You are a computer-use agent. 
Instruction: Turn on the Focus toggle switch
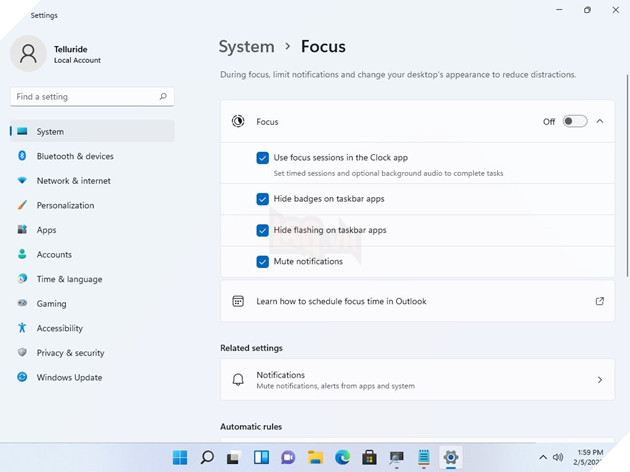tap(575, 121)
